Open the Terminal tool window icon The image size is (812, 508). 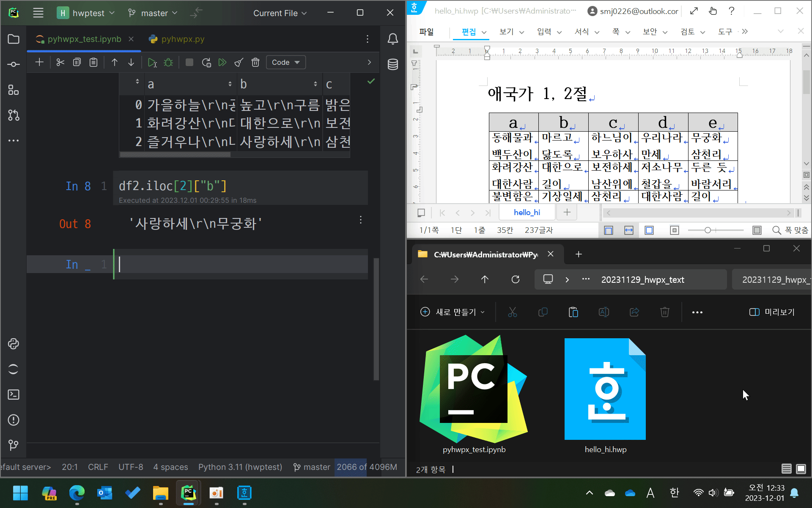(14, 395)
